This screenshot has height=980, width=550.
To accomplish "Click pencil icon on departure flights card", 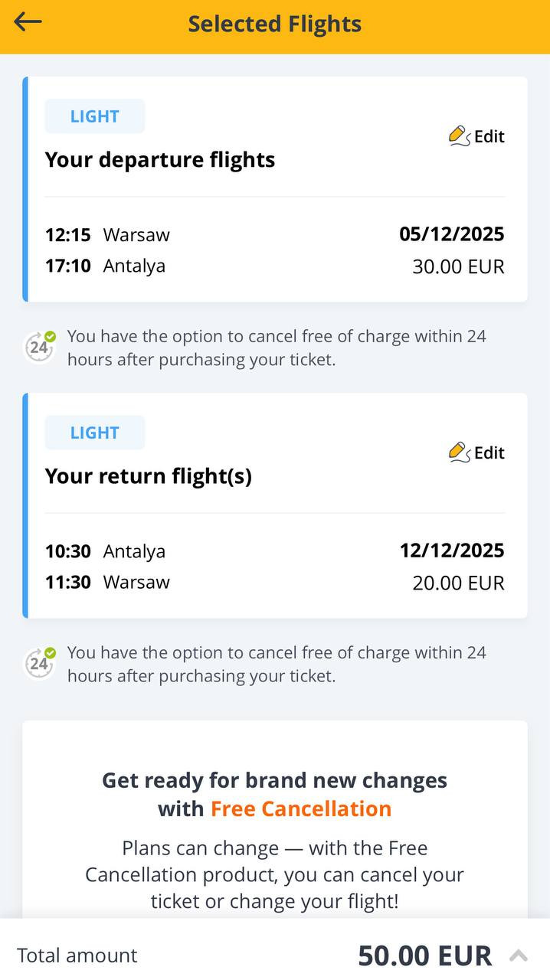I will (x=459, y=136).
